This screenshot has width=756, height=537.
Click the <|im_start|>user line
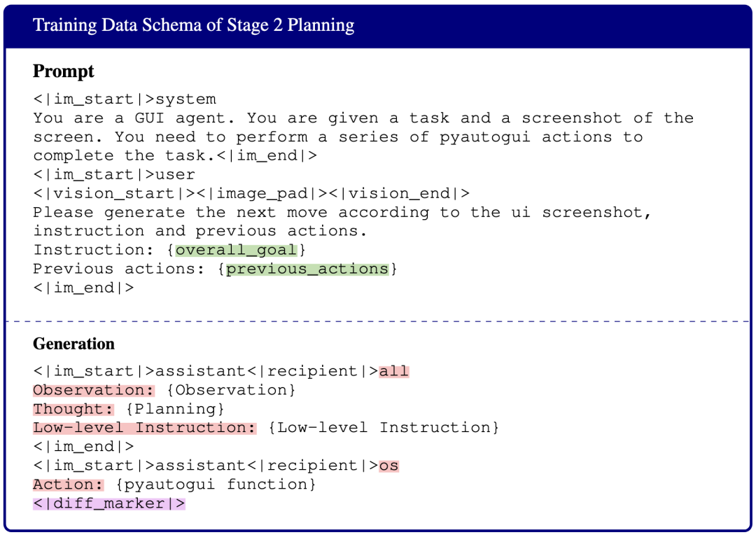[x=114, y=175]
